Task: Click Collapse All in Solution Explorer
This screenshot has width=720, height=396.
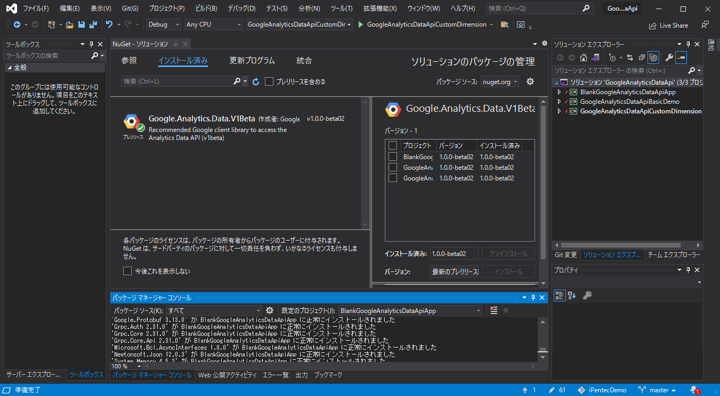Action: [641, 57]
